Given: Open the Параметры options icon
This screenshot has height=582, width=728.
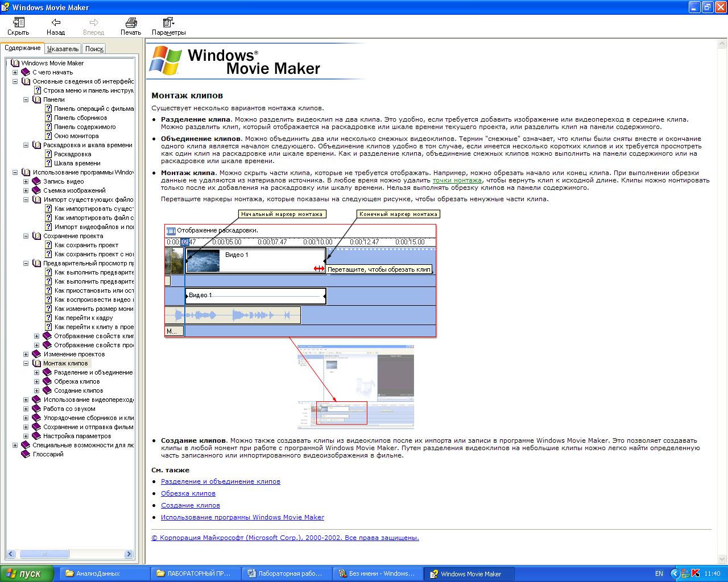Looking at the screenshot, I should click(x=168, y=22).
